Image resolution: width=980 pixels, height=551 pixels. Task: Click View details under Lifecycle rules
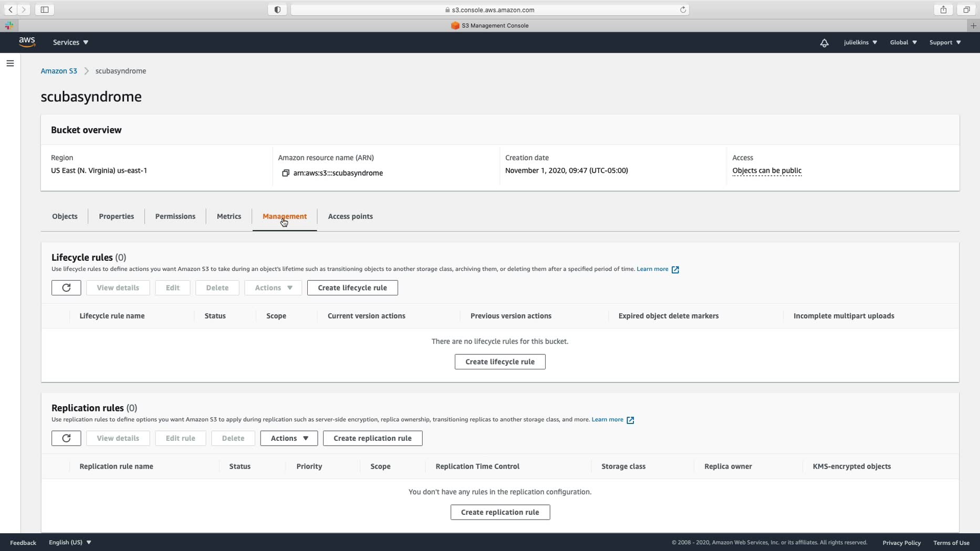click(118, 288)
